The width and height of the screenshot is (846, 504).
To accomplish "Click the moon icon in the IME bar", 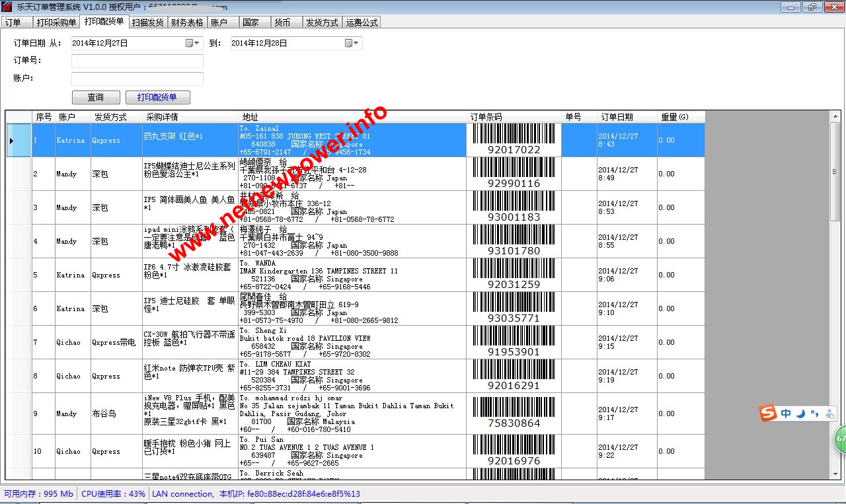I will [801, 414].
